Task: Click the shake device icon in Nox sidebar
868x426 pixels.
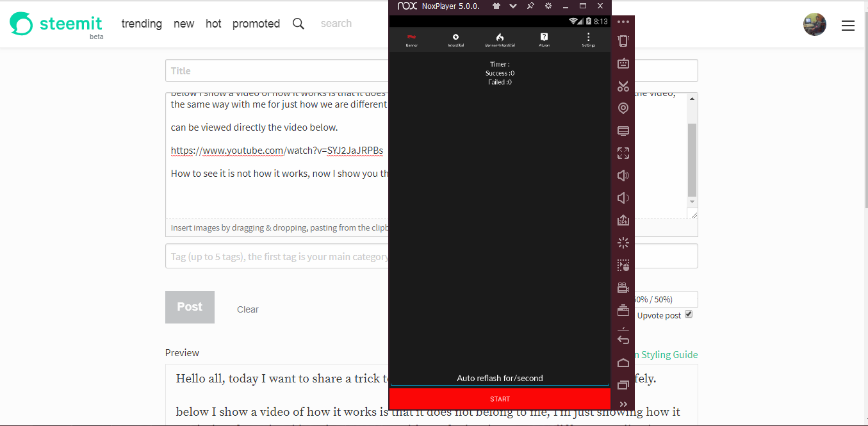Action: click(x=623, y=41)
